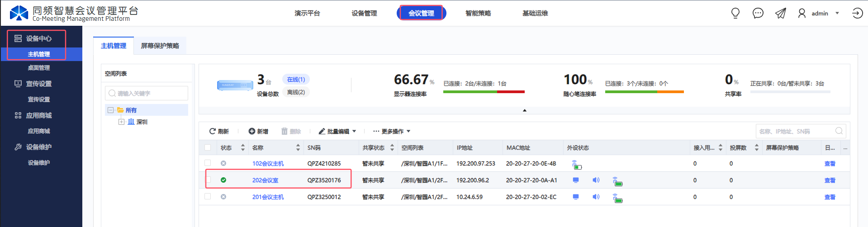Open the 更多操作 dropdown menu

point(392,131)
